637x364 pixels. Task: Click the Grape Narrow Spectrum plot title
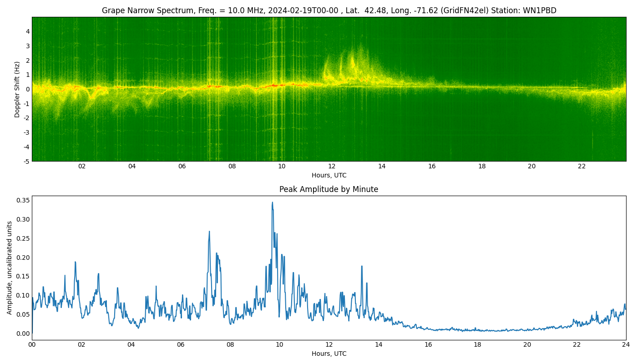(329, 10)
